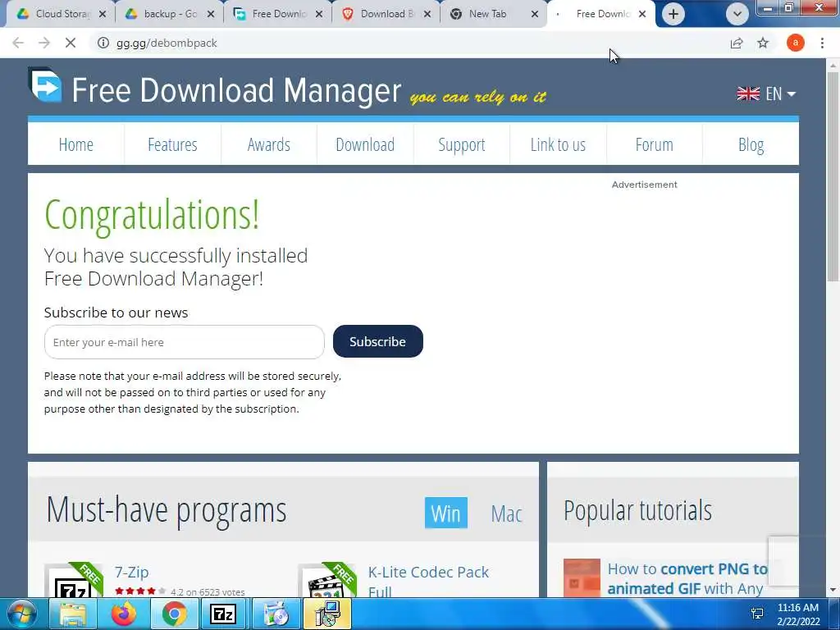This screenshot has width=840, height=630.
Task: Close the Download Brave tab
Action: tap(427, 15)
